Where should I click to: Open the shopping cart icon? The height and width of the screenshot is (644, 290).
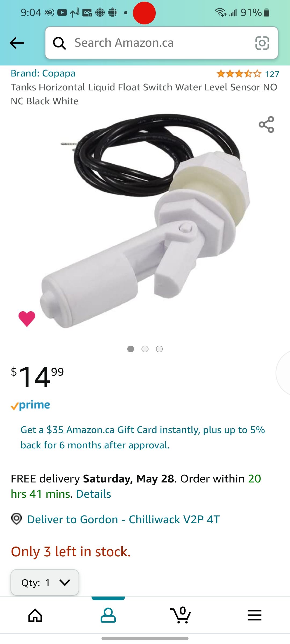pos(180,615)
